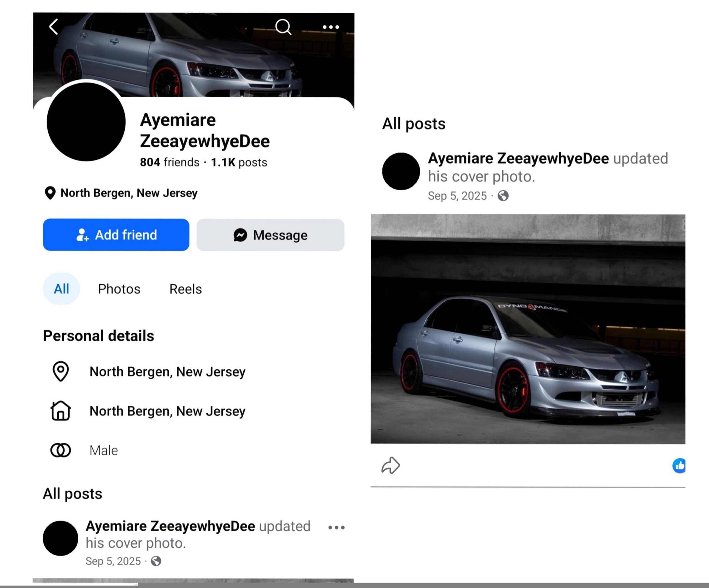Open the silver car post photo

pos(528,329)
